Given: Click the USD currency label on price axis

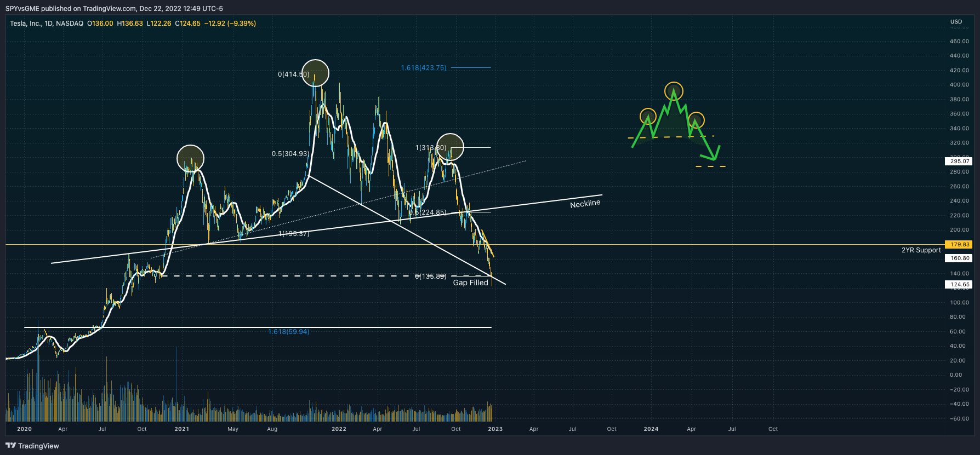Looking at the screenshot, I should pos(956,22).
